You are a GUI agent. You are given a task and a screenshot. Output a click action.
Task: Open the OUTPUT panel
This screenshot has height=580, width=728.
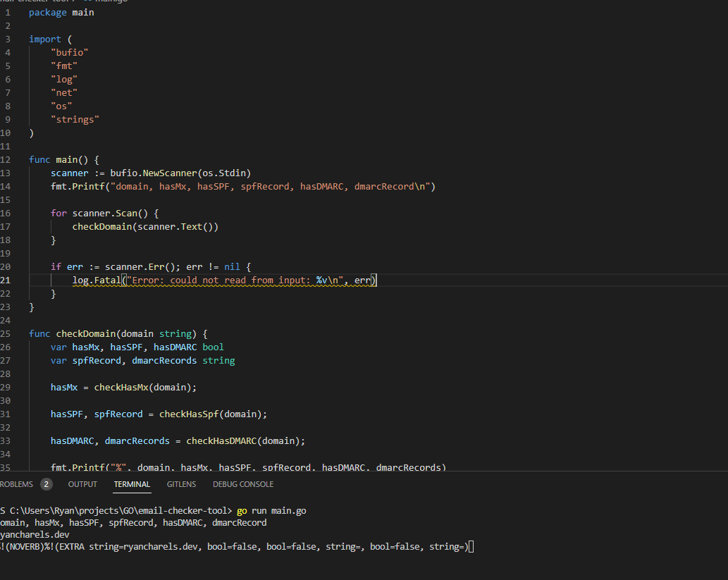click(82, 484)
